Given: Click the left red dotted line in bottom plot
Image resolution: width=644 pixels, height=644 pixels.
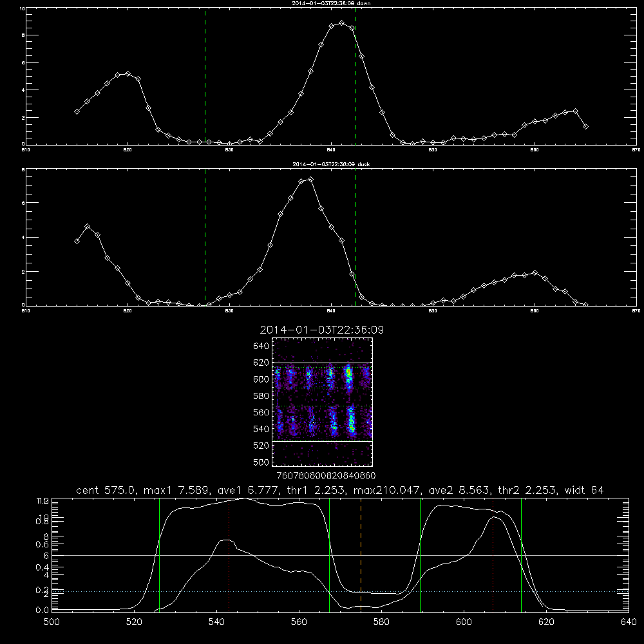Looking at the screenshot, I should [229, 555].
